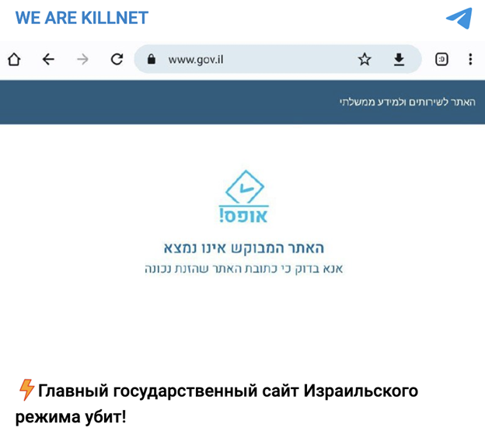Reload the page with refresh icon
The image size is (485, 448).
tap(117, 59)
